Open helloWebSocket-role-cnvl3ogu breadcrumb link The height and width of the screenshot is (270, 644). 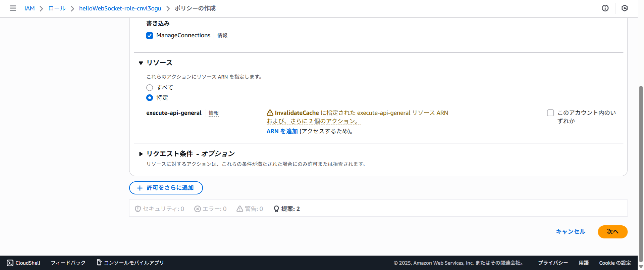[x=120, y=8]
